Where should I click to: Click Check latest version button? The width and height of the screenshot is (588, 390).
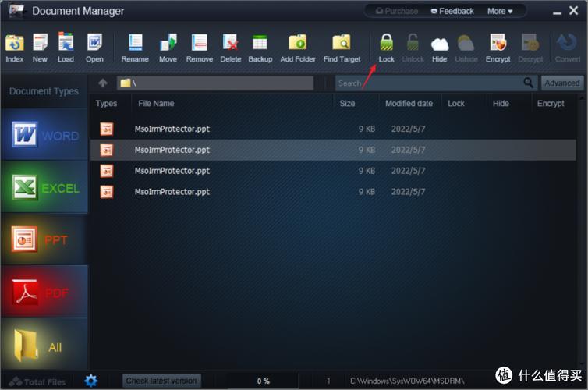point(161,381)
